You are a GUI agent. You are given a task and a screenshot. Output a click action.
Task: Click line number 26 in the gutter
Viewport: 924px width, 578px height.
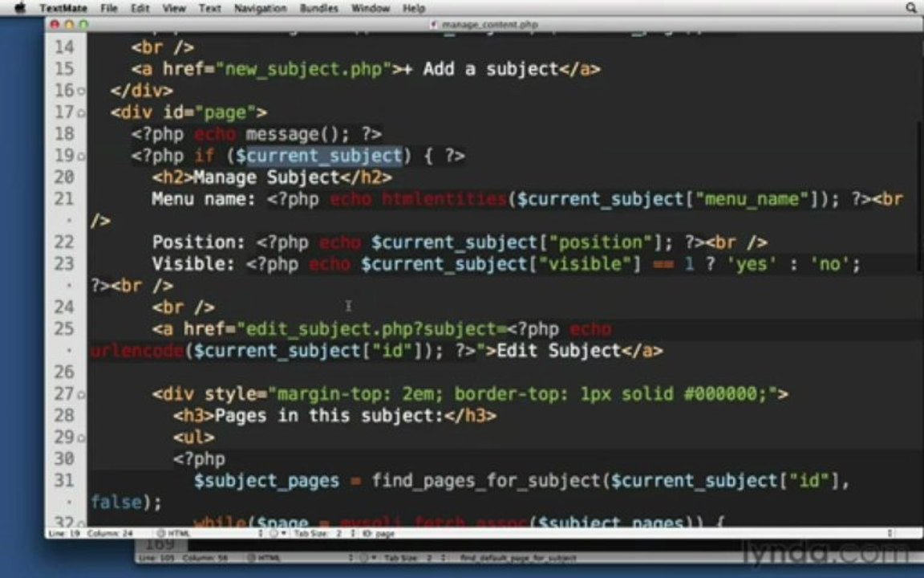point(64,372)
